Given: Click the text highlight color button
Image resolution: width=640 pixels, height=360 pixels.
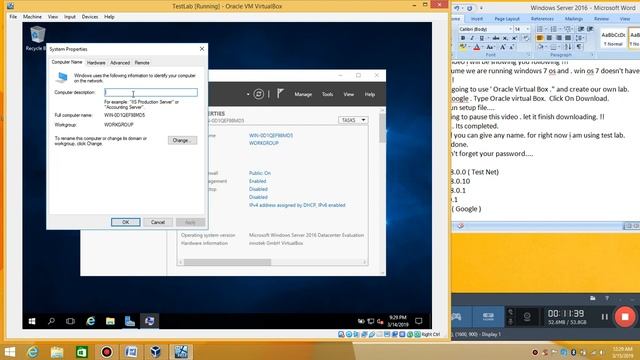Looking at the screenshot, I should (x=463, y=47).
